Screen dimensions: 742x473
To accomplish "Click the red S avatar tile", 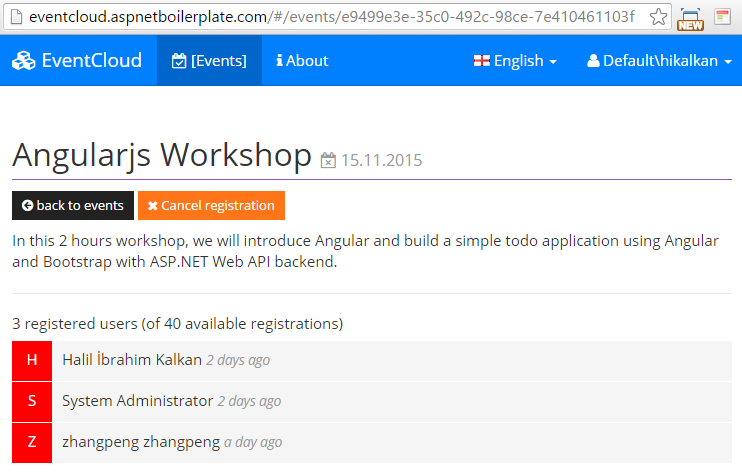I will (x=32, y=401).
